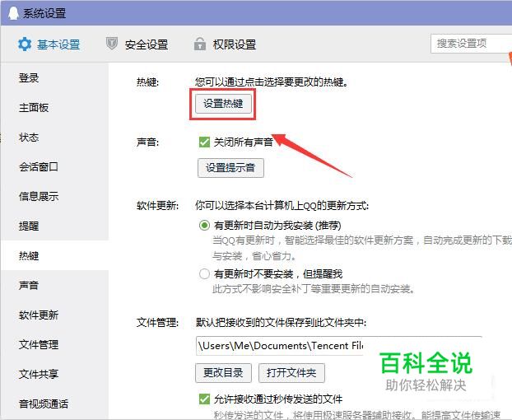Select 状态 in the sidebar

(29, 138)
